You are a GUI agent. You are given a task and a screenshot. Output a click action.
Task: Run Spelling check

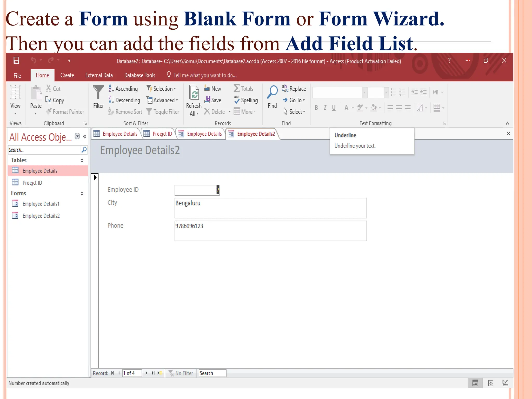[x=246, y=100]
